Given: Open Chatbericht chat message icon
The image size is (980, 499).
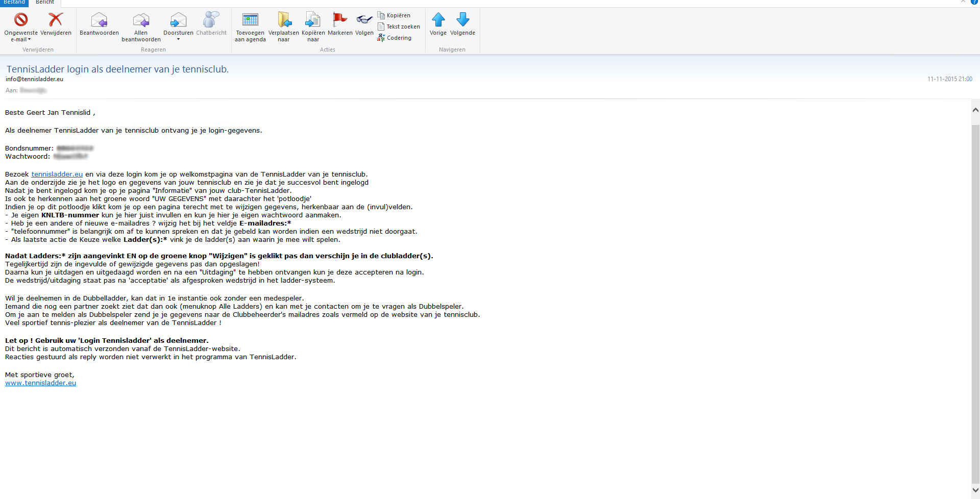Looking at the screenshot, I should pyautogui.click(x=211, y=20).
